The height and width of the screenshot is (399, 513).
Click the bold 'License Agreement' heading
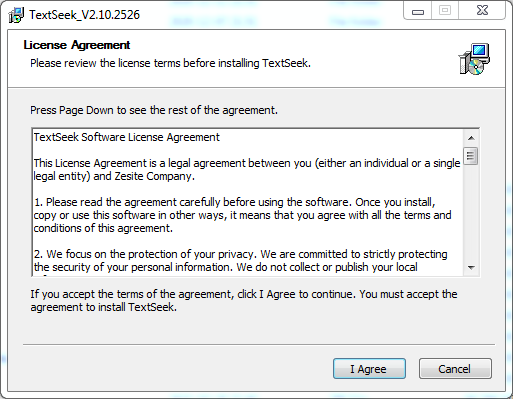point(77,45)
